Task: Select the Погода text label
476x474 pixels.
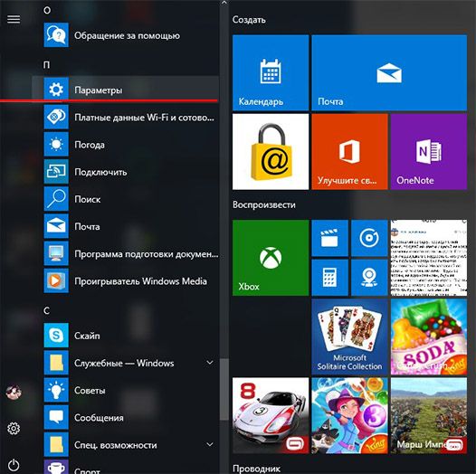Action: click(x=90, y=145)
